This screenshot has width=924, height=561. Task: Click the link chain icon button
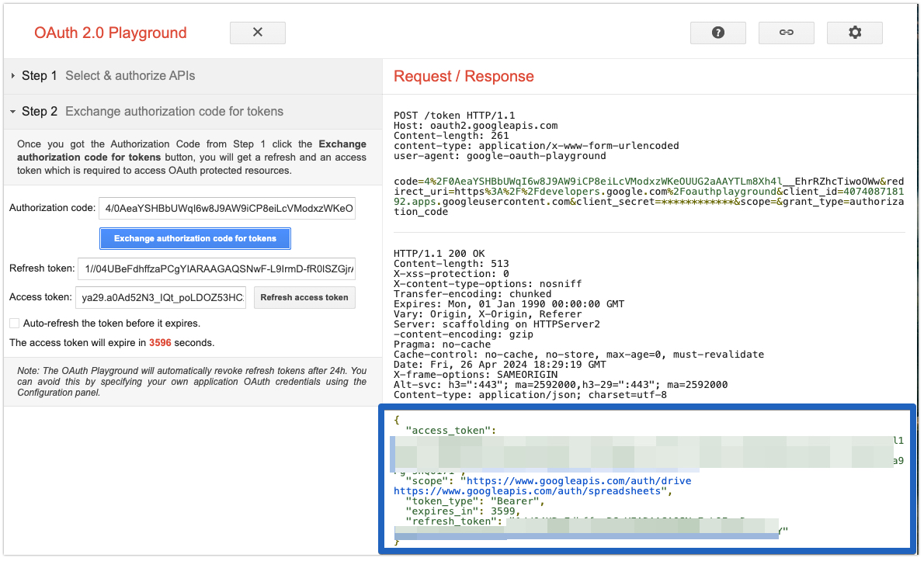[786, 33]
